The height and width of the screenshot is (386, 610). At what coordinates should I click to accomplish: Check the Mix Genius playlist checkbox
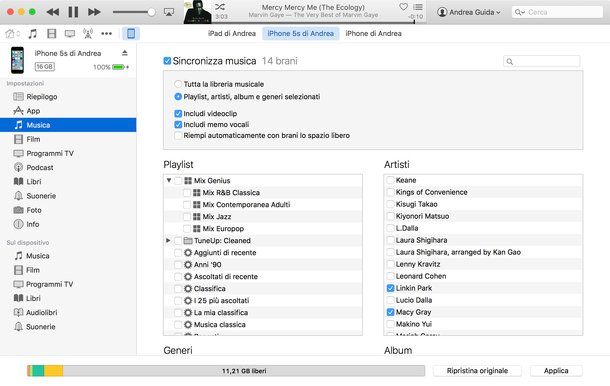178,181
